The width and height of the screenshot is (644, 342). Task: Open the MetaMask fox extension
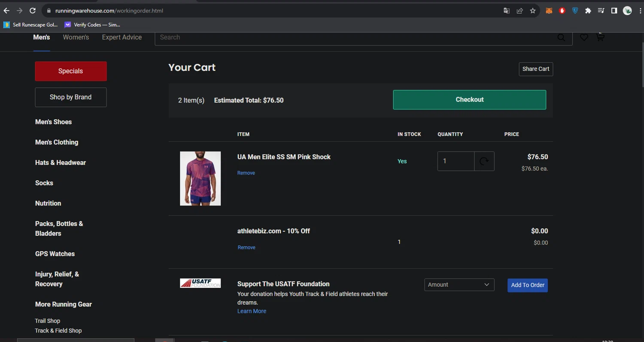(549, 11)
